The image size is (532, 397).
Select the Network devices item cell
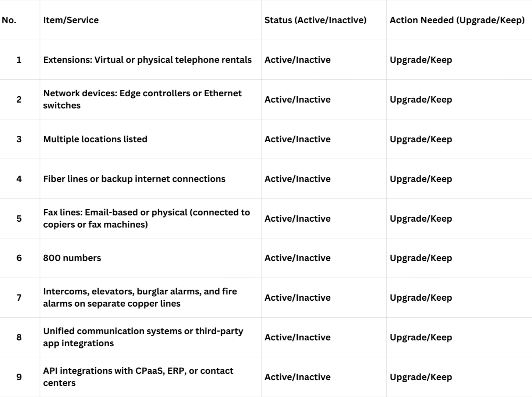click(142, 99)
